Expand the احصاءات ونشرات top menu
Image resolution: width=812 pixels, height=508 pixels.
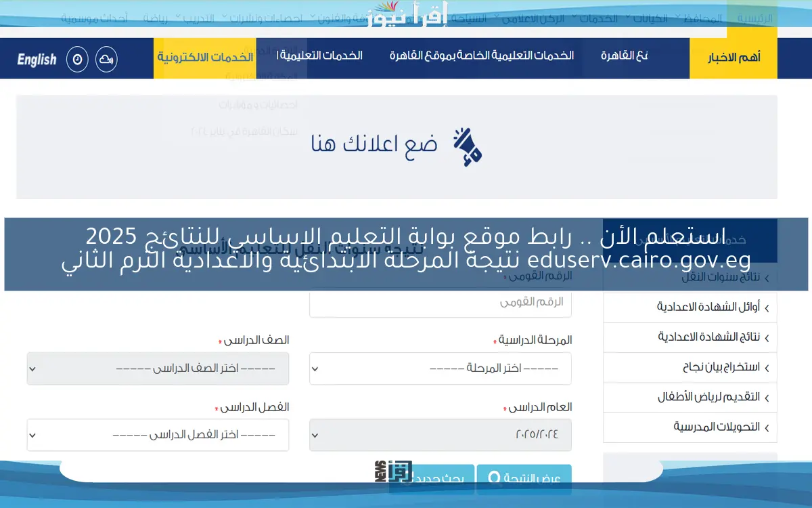tap(263, 18)
